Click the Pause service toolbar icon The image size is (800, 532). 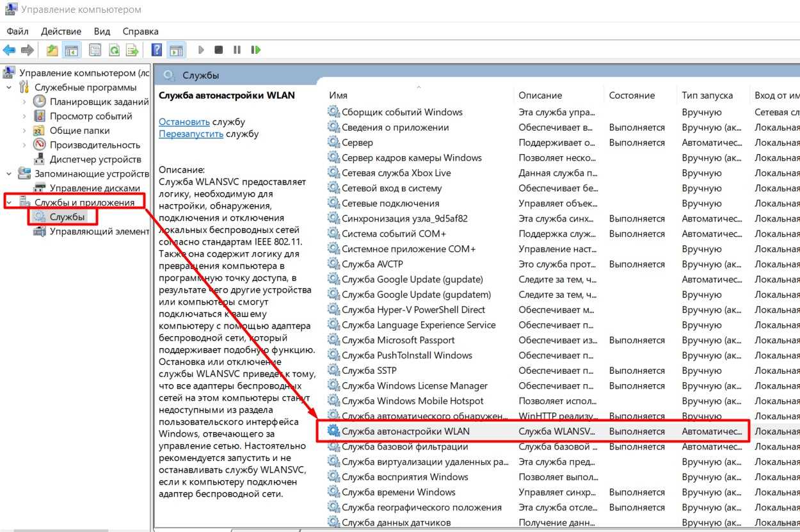pos(237,50)
